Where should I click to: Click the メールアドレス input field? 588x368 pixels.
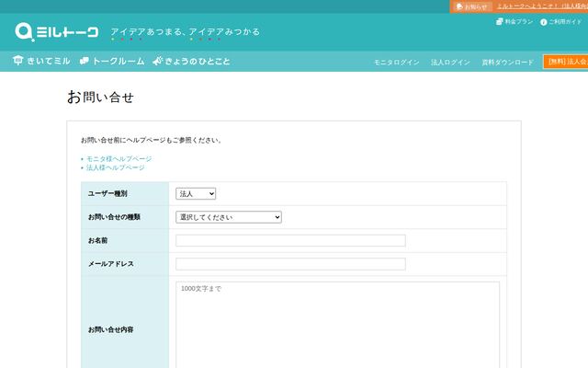290,264
